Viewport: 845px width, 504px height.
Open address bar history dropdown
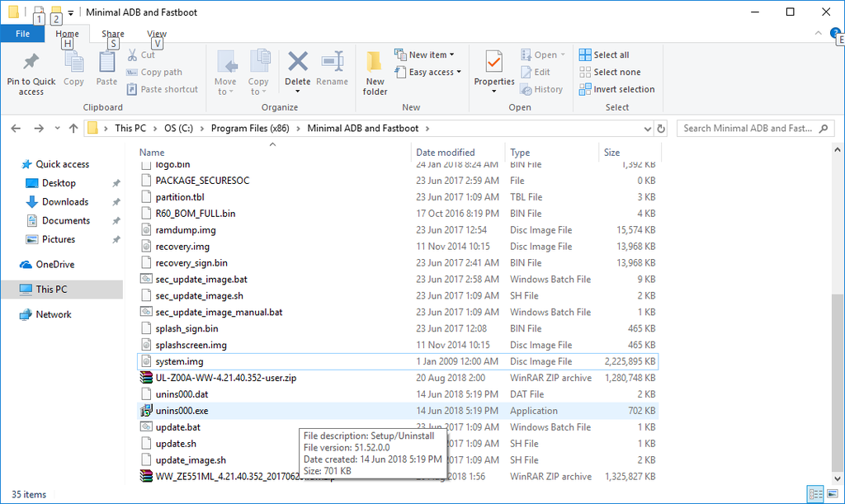pyautogui.click(x=648, y=129)
